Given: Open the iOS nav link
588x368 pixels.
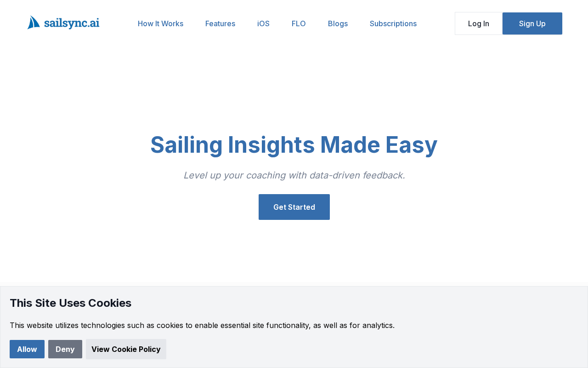Looking at the screenshot, I should point(263,23).
